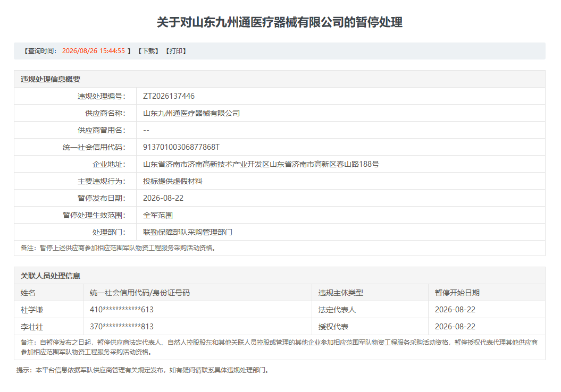Click the 违规主体类型 column header

click(x=341, y=293)
